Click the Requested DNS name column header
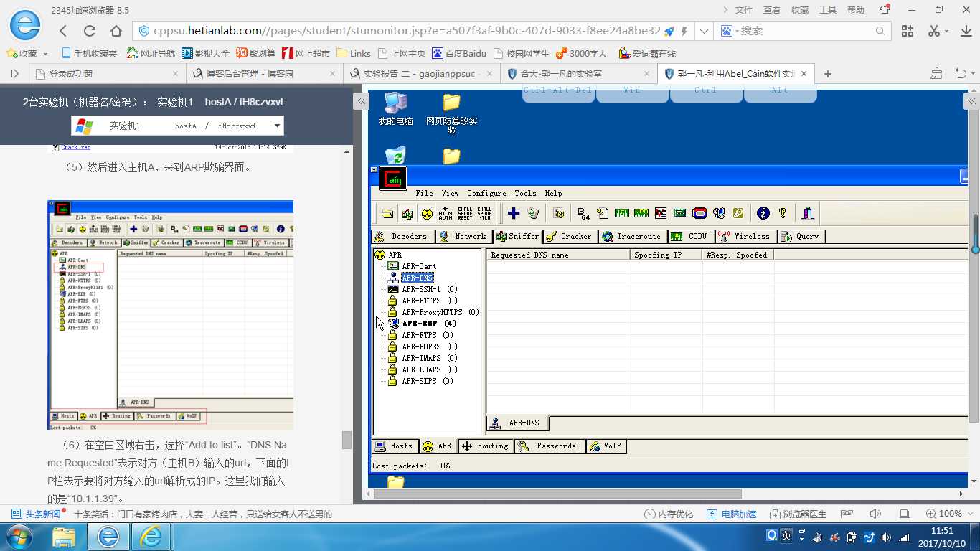This screenshot has width=980, height=551. click(559, 255)
